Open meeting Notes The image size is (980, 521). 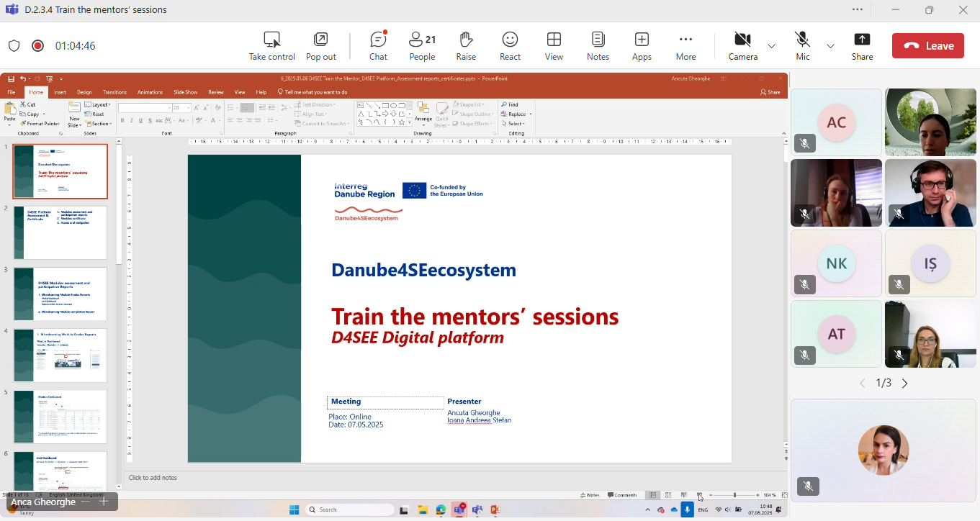tap(598, 46)
